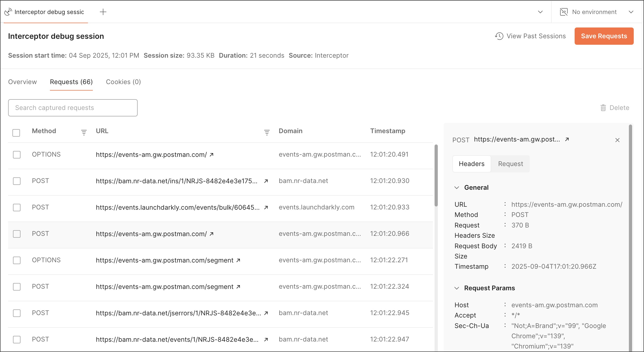
Task: Open the No environment selector
Action: pos(597,12)
